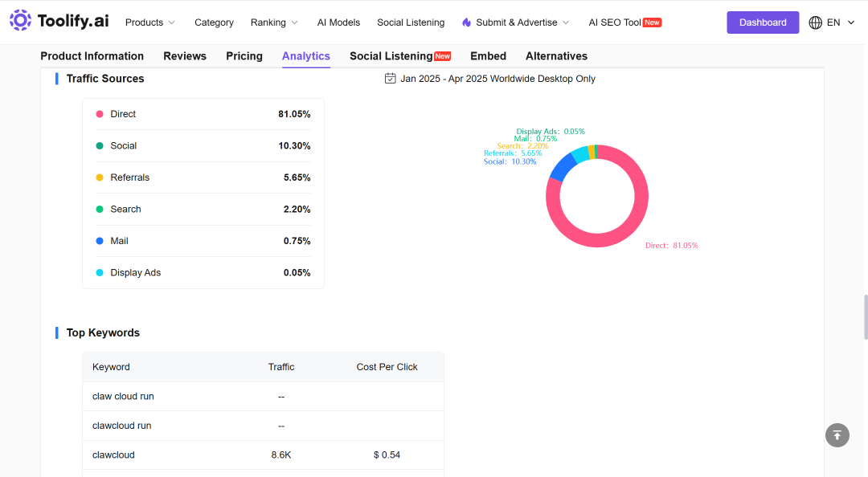Click the red New badge on AI SEO Tool

(652, 22)
